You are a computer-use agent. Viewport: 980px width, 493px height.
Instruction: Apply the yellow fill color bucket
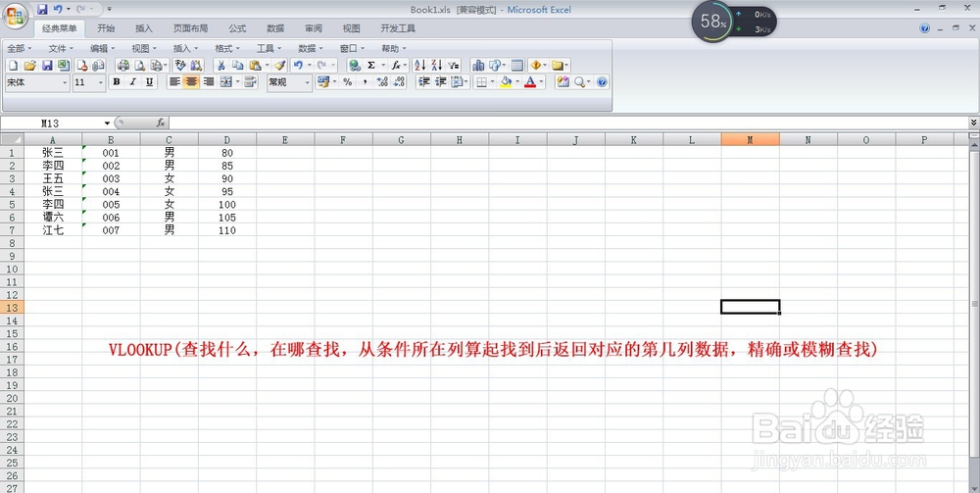(507, 82)
